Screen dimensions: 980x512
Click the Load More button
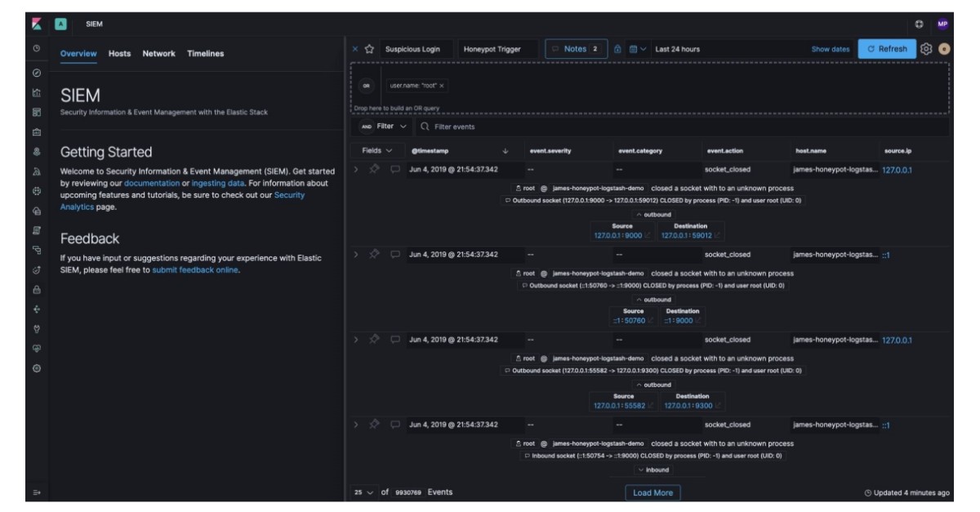pyautogui.click(x=653, y=492)
